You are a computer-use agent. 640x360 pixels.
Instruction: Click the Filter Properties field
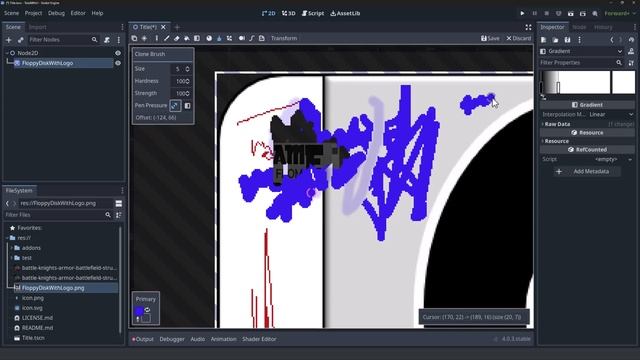pyautogui.click(x=581, y=63)
